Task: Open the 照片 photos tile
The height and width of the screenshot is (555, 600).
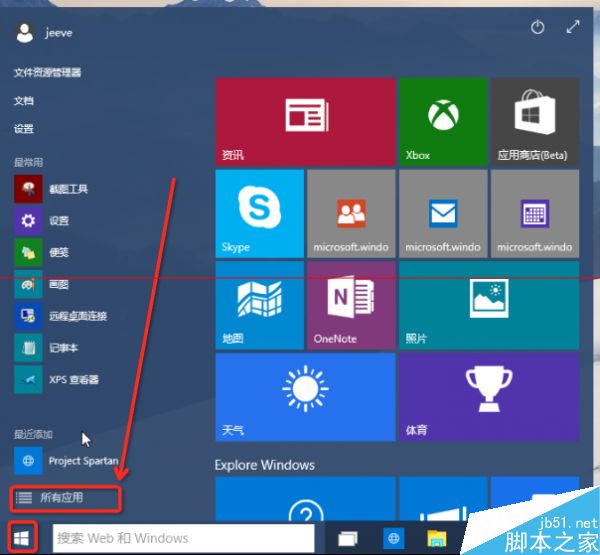Action: coord(489,305)
